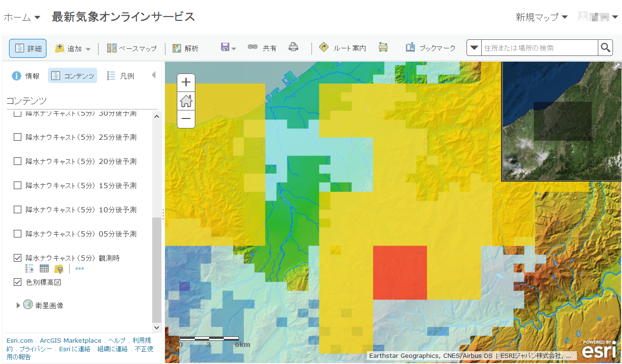
Task: Zoom out of the map
Action: [186, 119]
